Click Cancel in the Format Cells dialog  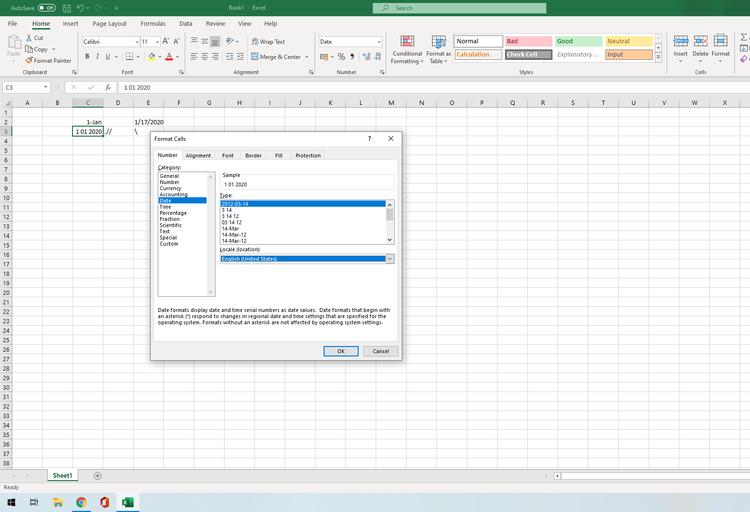tap(381, 351)
